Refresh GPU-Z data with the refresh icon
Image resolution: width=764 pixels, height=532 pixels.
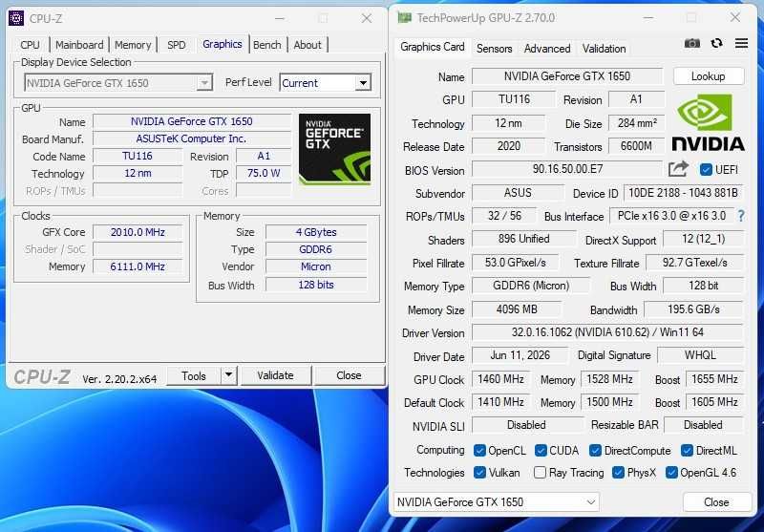[716, 43]
